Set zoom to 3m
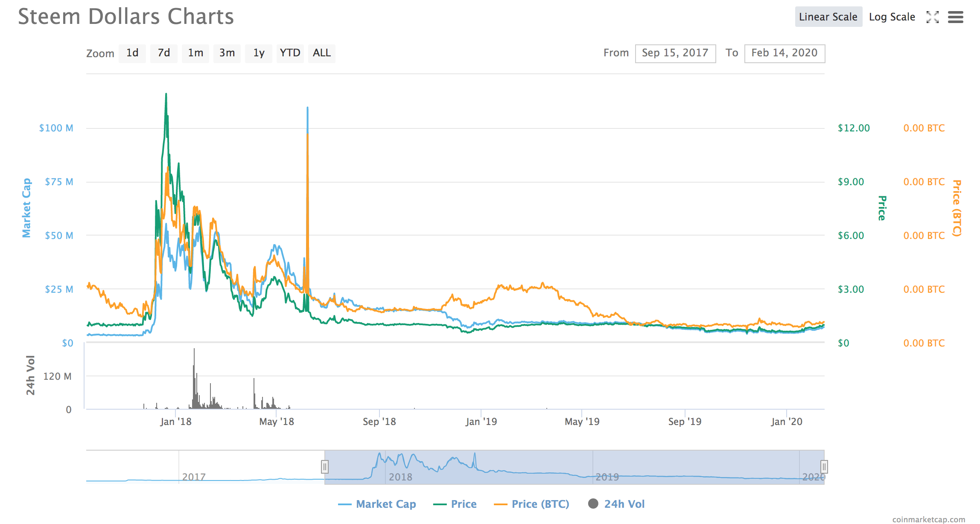980x524 pixels. (227, 53)
